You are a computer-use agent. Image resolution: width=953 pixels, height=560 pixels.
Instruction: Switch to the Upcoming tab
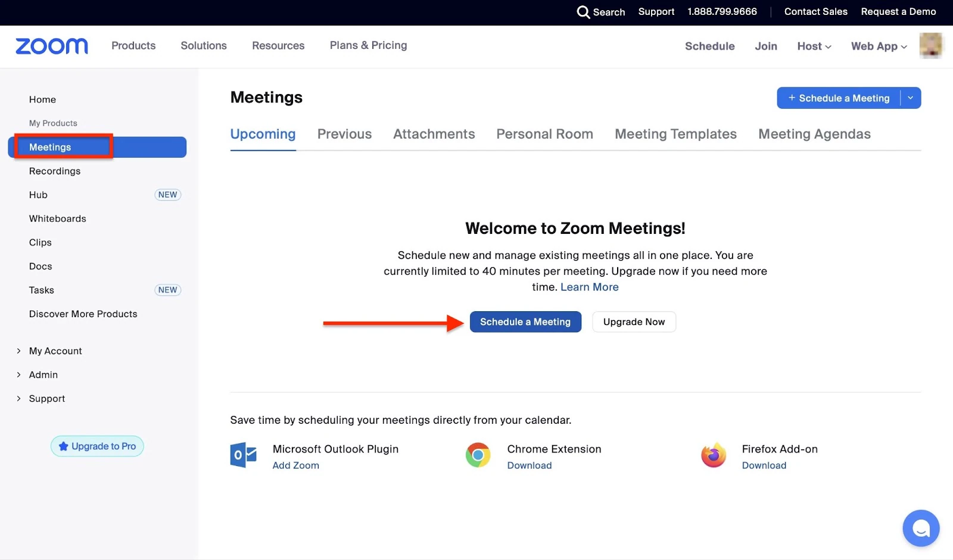pos(263,134)
